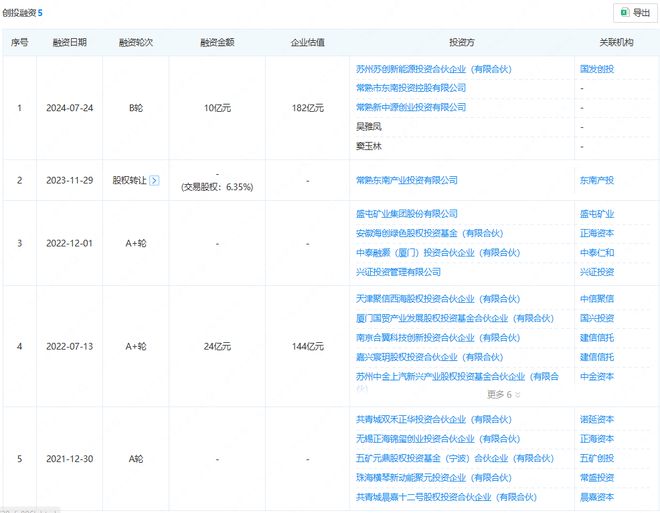The image size is (660, 513).
Task: Open 兴证投资管理有限公司 link
Action: tap(398, 272)
